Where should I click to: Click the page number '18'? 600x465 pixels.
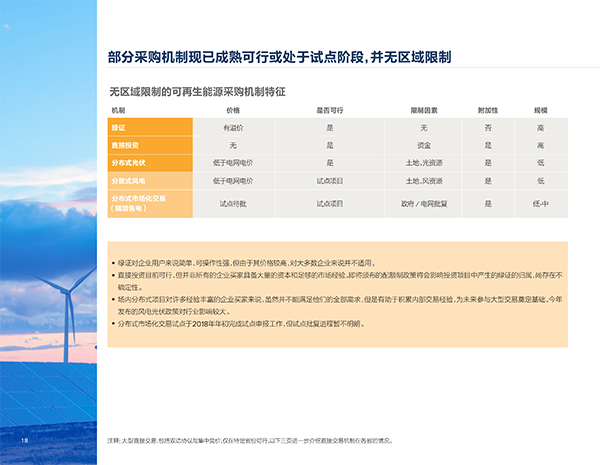tap(24, 440)
